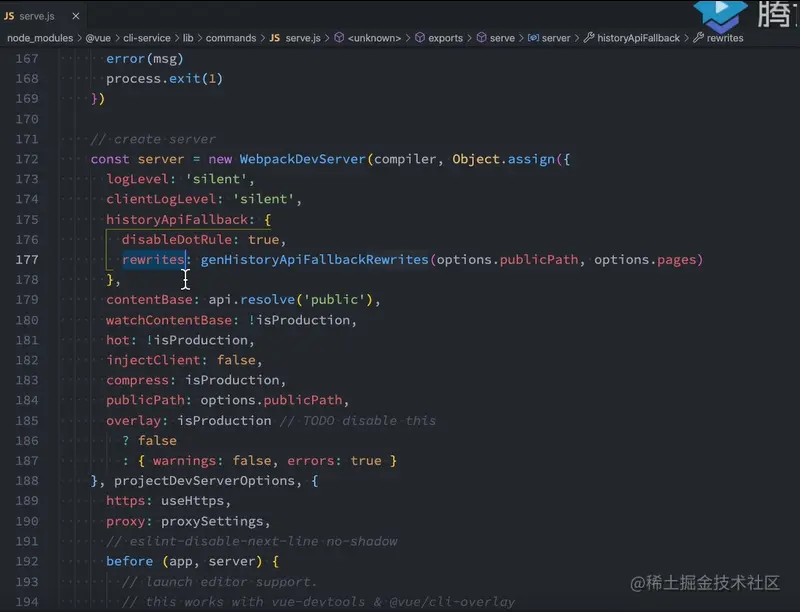Click 'disableDotRule' property
Image resolution: width=800 pixels, height=612 pixels.
(177, 240)
